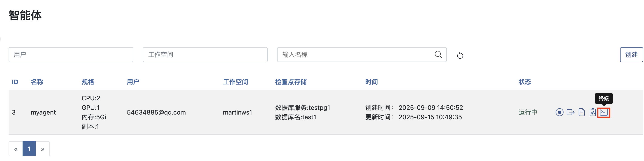
Task: Focus the 用户 (User) filter field
Action: click(71, 55)
